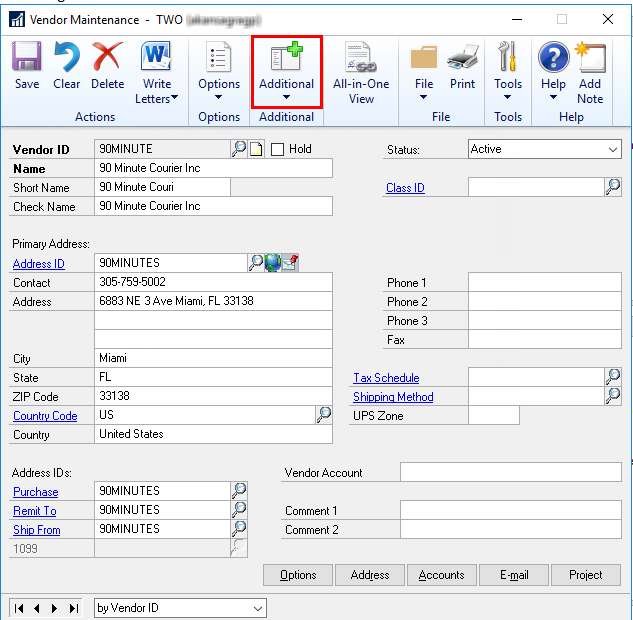Viewport: 633px width, 620px height.
Task: Follow the Tax Schedule link
Action: (x=386, y=378)
